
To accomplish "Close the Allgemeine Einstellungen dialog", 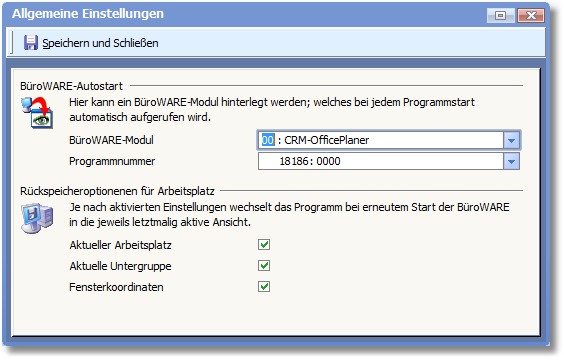I will pos(531,15).
